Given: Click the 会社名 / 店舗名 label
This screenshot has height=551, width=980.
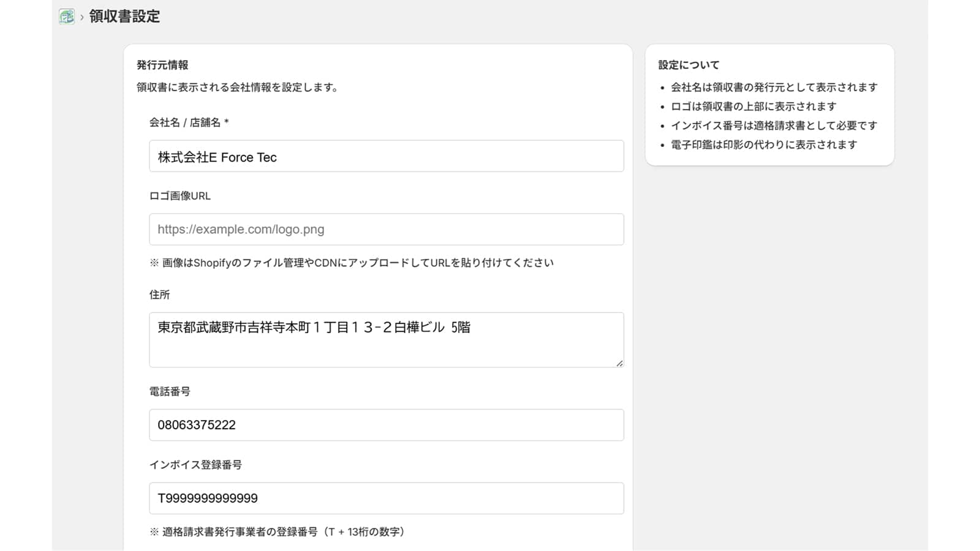Looking at the screenshot, I should 189,122.
